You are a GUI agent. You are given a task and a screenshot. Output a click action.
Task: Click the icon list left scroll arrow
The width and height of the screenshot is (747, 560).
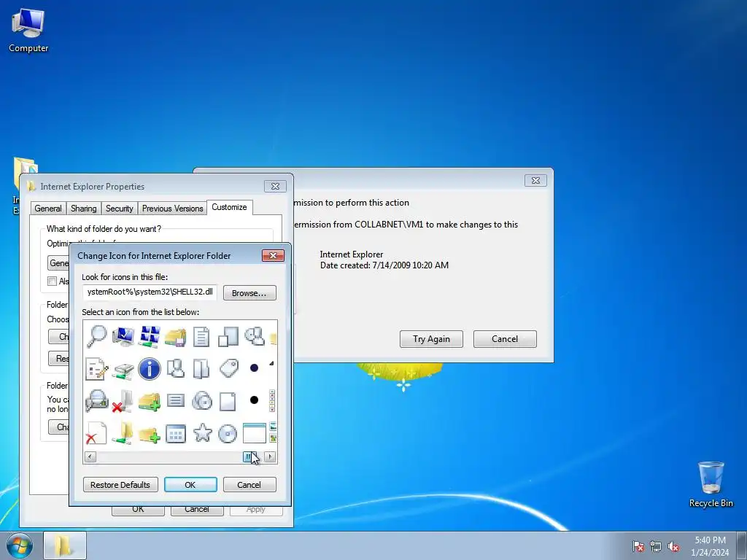(x=90, y=457)
